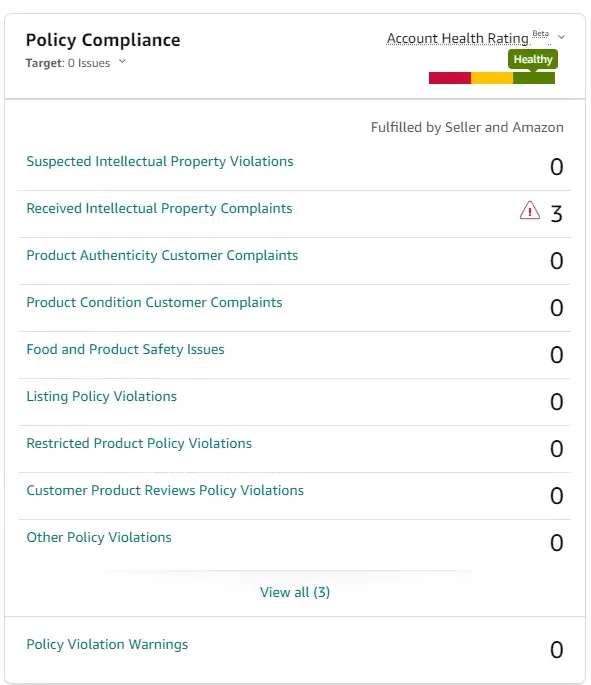Viewport: 591px width, 685px height.
Task: Open Policy Violation Warnings
Action: [107, 644]
